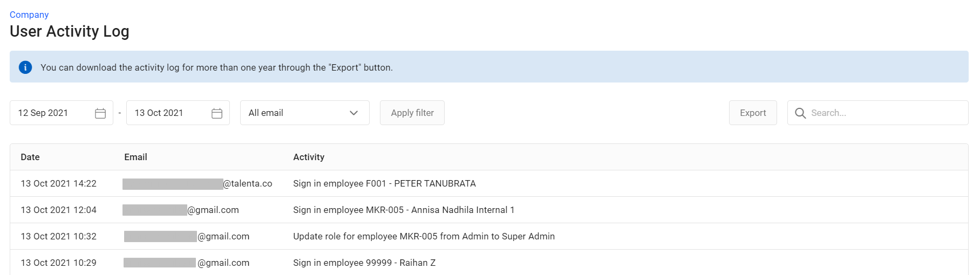Focus the Search input field
The image size is (980, 275).
[878, 113]
